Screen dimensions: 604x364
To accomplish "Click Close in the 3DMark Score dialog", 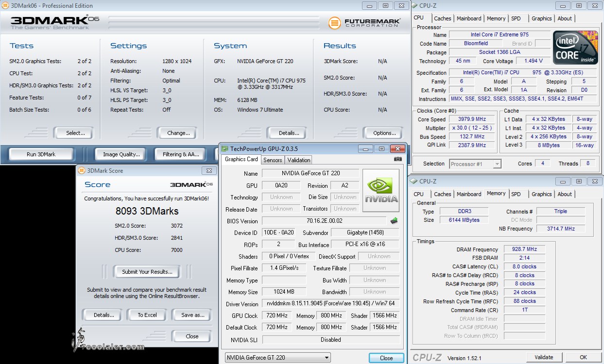I will click(192, 336).
